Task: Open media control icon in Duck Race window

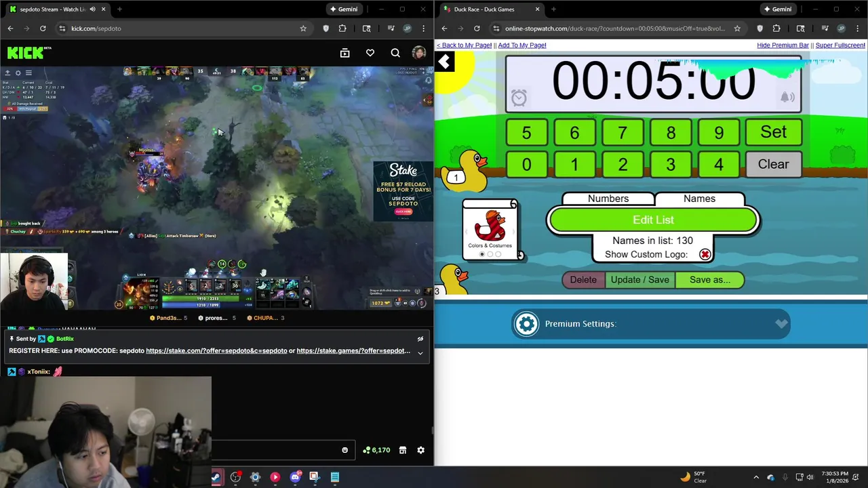Action: [x=825, y=28]
